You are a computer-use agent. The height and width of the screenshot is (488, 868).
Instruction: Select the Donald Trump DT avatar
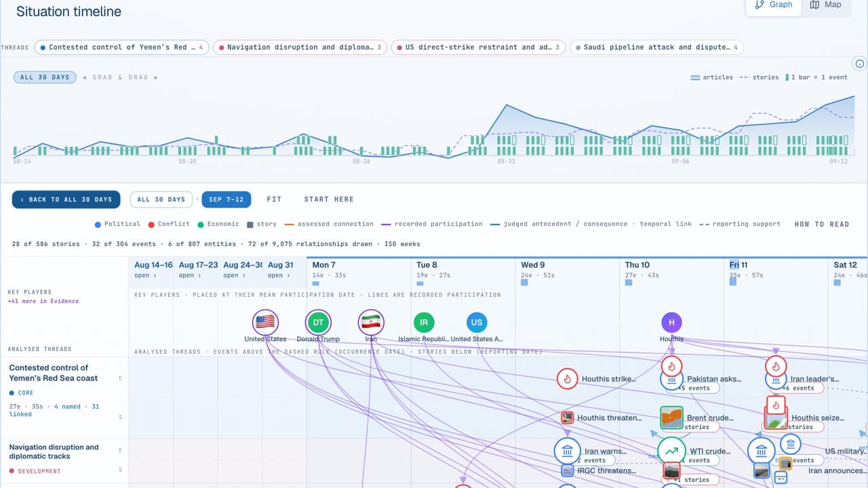pos(317,322)
